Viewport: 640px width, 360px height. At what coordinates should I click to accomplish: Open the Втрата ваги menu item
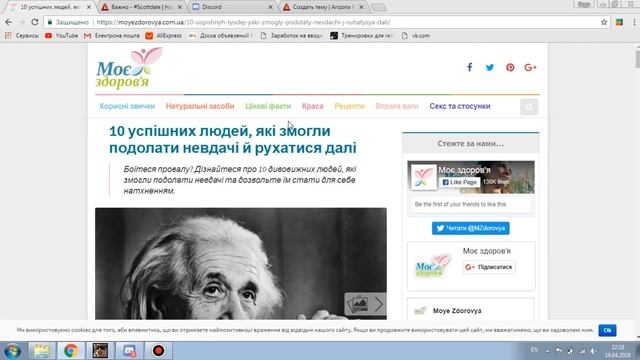point(397,106)
